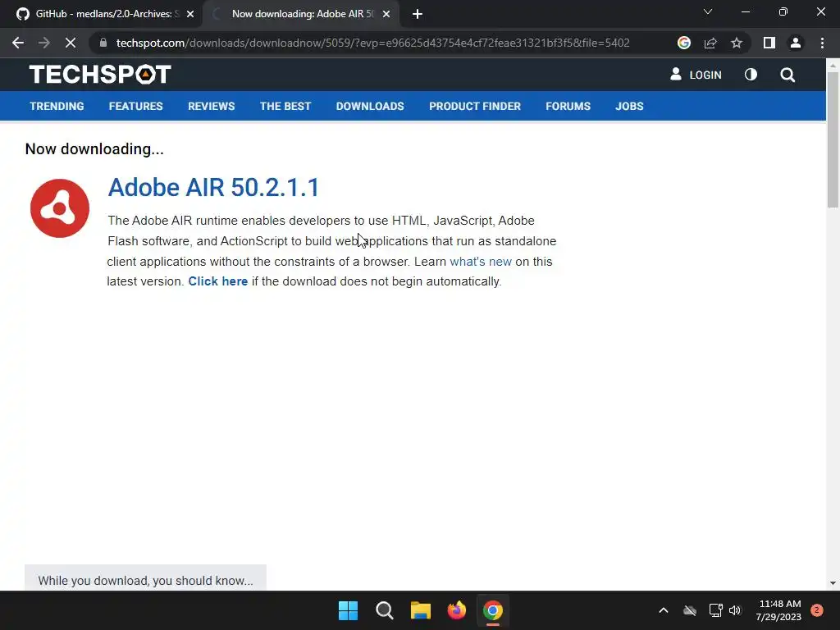Open the Chrome side panel
The image size is (840, 630).
coord(769,43)
